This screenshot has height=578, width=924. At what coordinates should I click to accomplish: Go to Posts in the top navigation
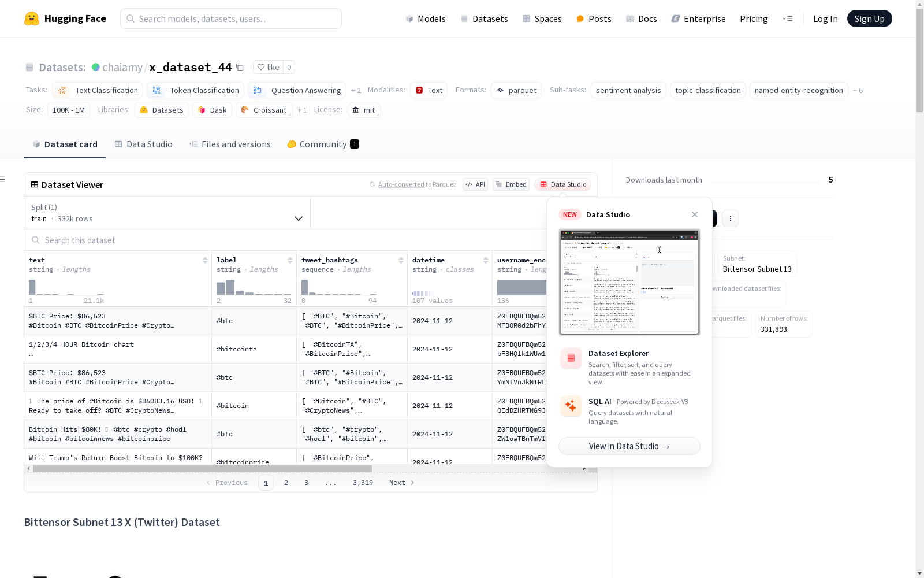click(594, 18)
